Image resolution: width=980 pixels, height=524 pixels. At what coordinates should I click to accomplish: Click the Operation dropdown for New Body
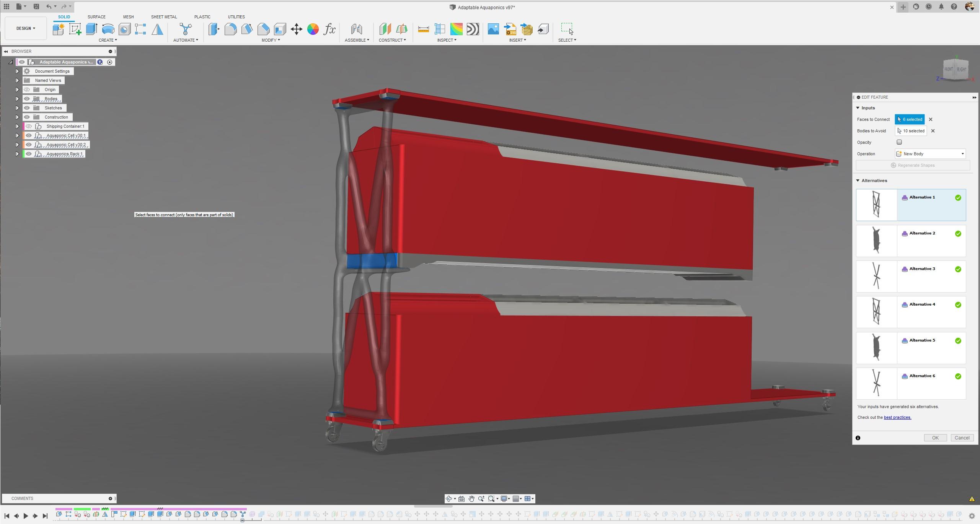(931, 153)
